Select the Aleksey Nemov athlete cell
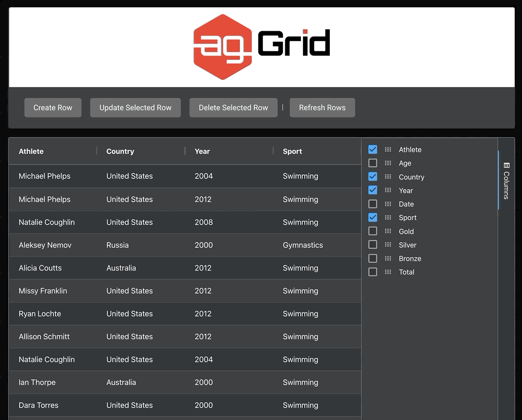This screenshot has width=522, height=420. click(53, 245)
